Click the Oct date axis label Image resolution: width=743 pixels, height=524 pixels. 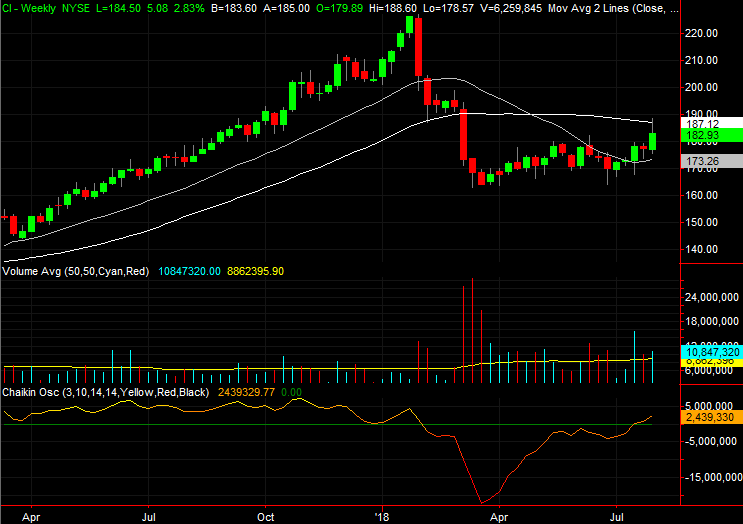coord(265,517)
